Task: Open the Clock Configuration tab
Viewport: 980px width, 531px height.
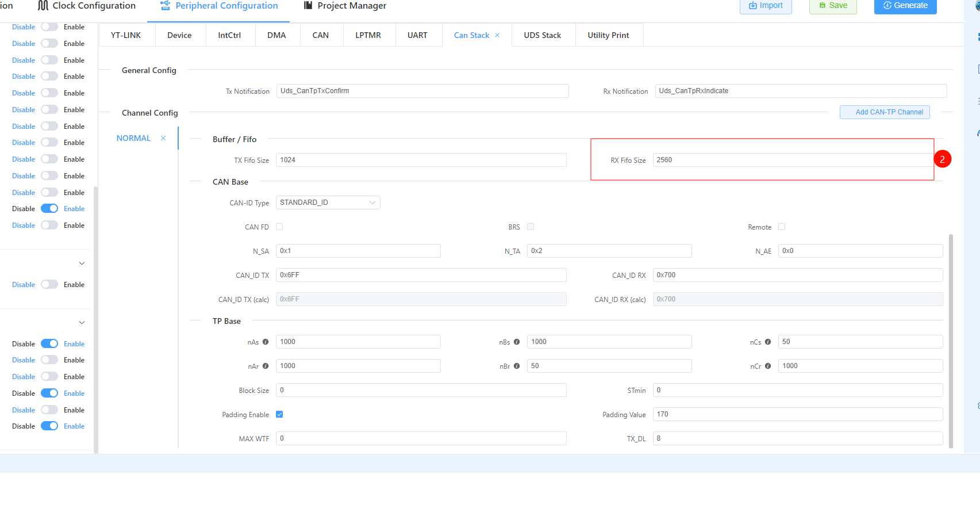Action: [87, 6]
